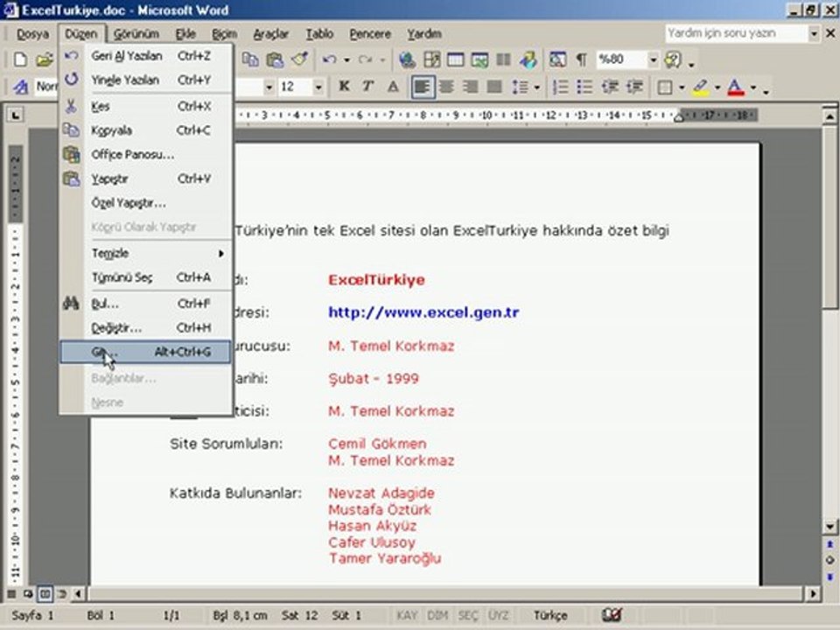The image size is (840, 630).
Task: Click the outside border icon
Action: pyautogui.click(x=665, y=87)
